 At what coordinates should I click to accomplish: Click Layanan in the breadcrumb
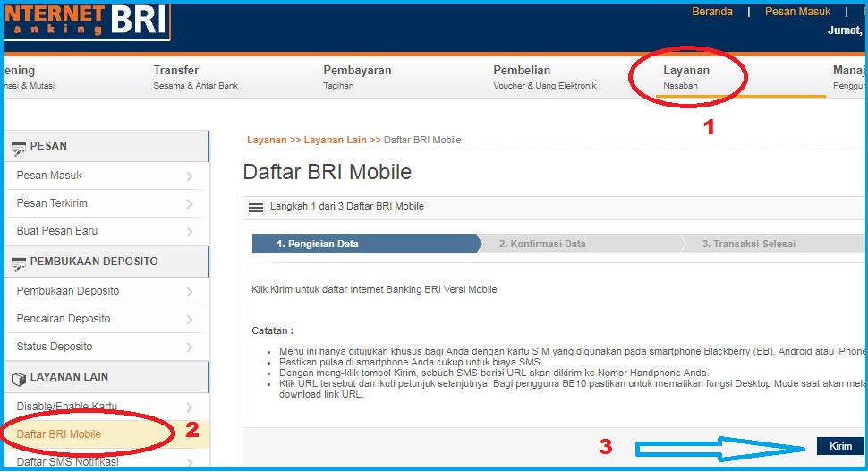point(267,140)
